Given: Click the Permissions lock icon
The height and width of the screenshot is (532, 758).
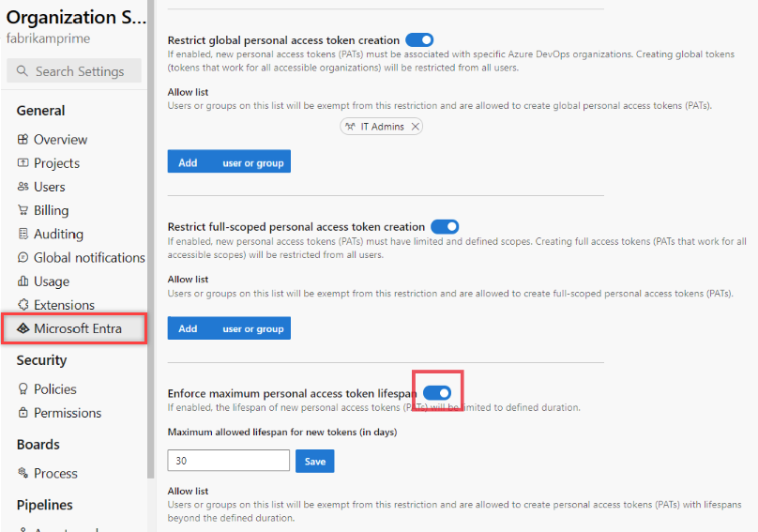Looking at the screenshot, I should click(23, 413).
